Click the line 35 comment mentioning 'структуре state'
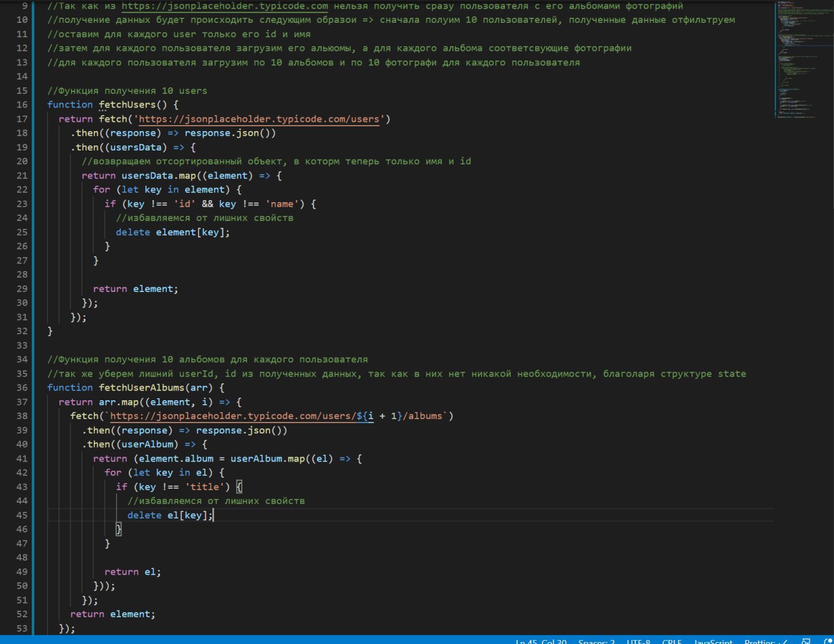This screenshot has height=644, width=834. (397, 373)
